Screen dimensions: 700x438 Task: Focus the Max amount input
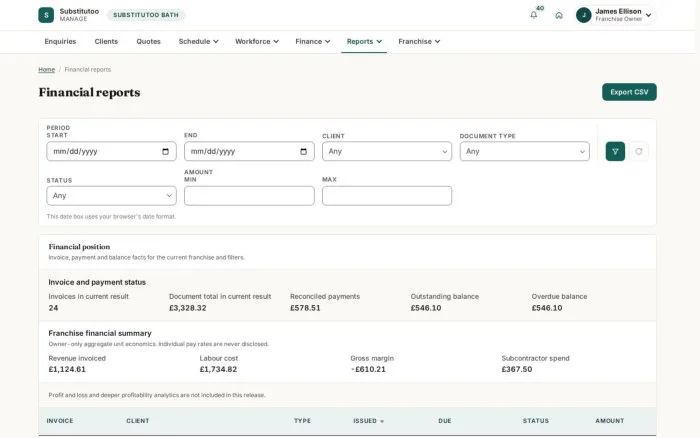(387, 196)
